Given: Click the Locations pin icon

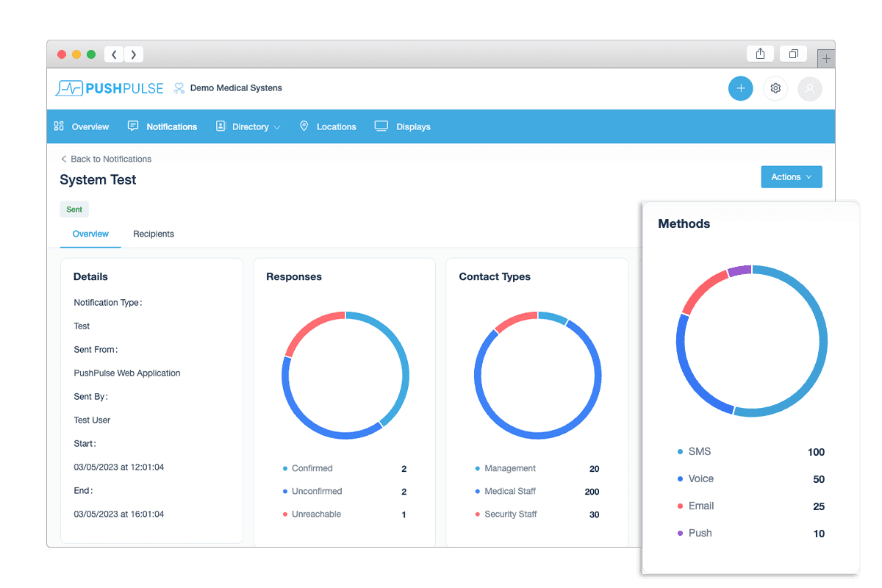Looking at the screenshot, I should click(304, 126).
